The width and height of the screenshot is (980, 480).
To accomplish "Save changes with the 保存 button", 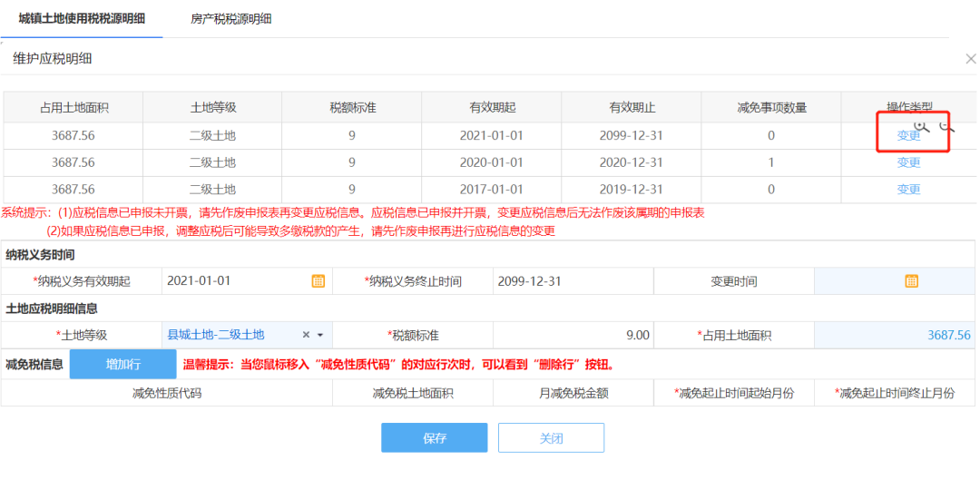I will pyautogui.click(x=435, y=437).
